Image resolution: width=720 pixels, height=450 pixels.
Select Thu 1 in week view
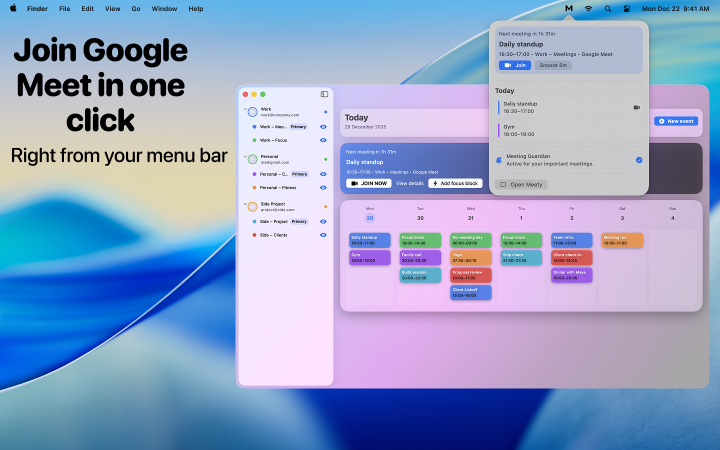pyautogui.click(x=521, y=218)
